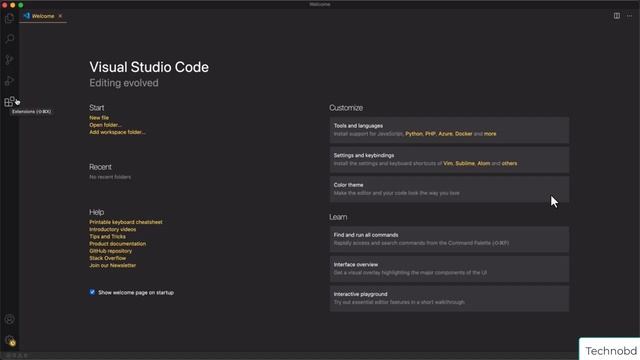Click the Settings and keybindings card title
Screen dimensions: 640x360
(364, 156)
